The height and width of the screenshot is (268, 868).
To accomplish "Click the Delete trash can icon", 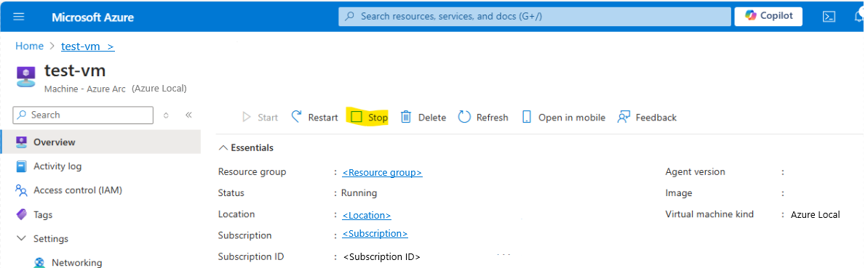I will click(406, 117).
